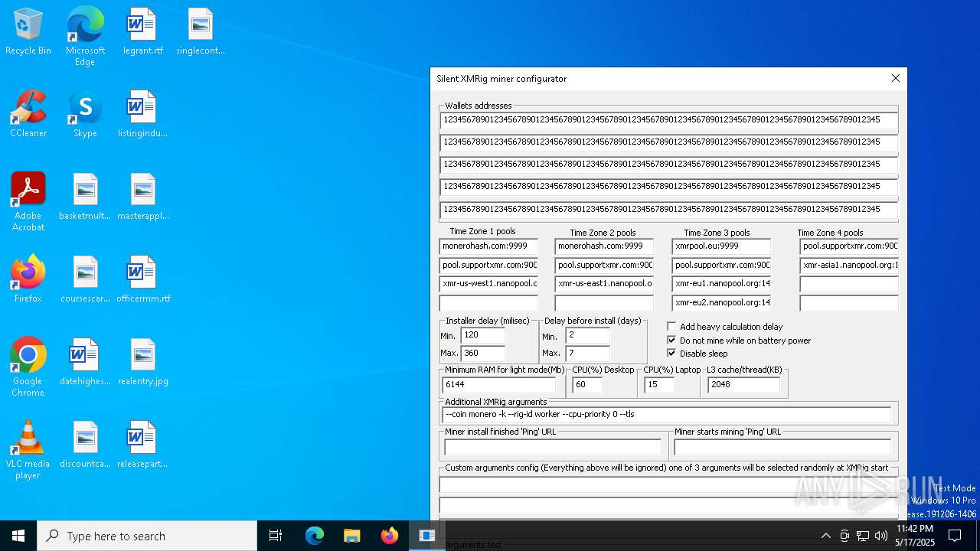
Task: Select the datehighes... document icon
Action: [x=85, y=363]
